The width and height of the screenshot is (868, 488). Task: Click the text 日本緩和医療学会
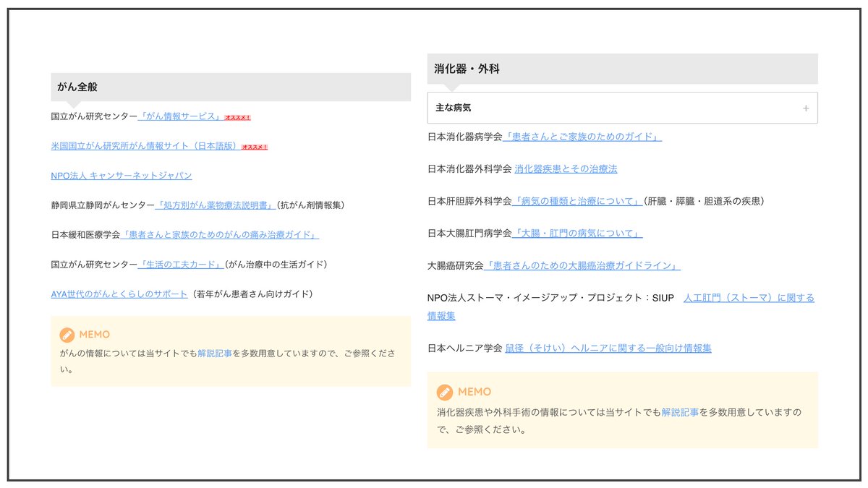click(86, 235)
